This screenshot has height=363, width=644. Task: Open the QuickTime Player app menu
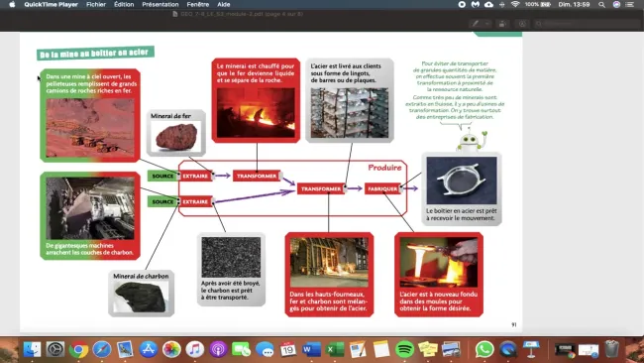point(51,5)
